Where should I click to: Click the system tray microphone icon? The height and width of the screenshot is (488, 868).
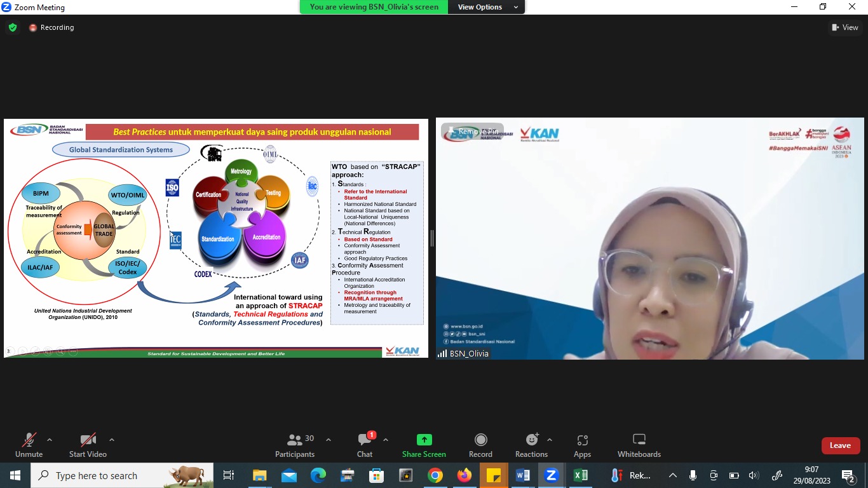(x=693, y=475)
